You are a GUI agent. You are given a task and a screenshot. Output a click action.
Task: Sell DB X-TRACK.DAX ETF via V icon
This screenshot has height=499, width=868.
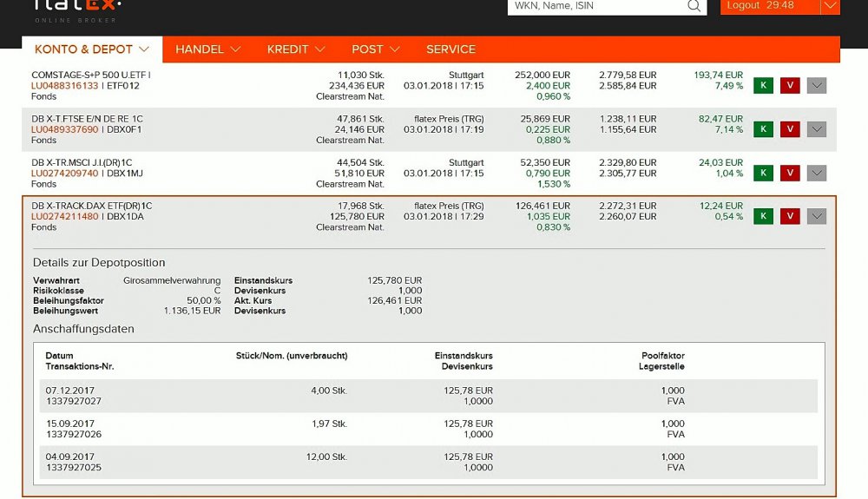(790, 216)
